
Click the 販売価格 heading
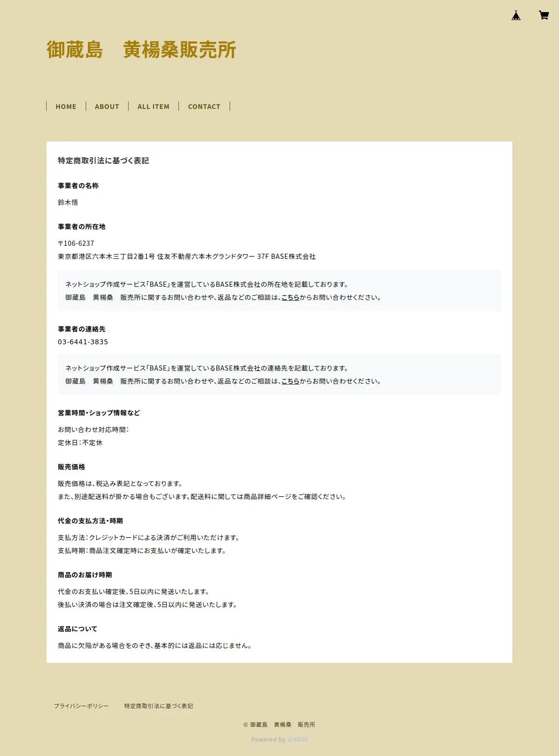tap(71, 467)
